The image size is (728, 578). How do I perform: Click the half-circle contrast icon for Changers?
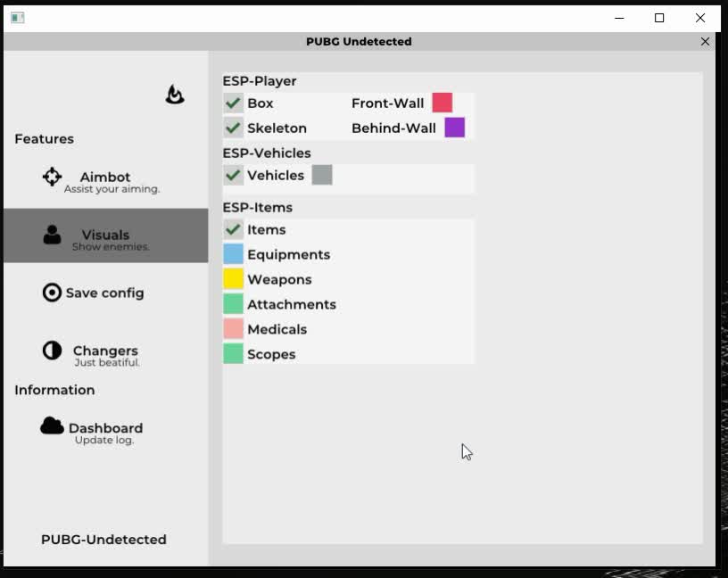click(x=52, y=351)
